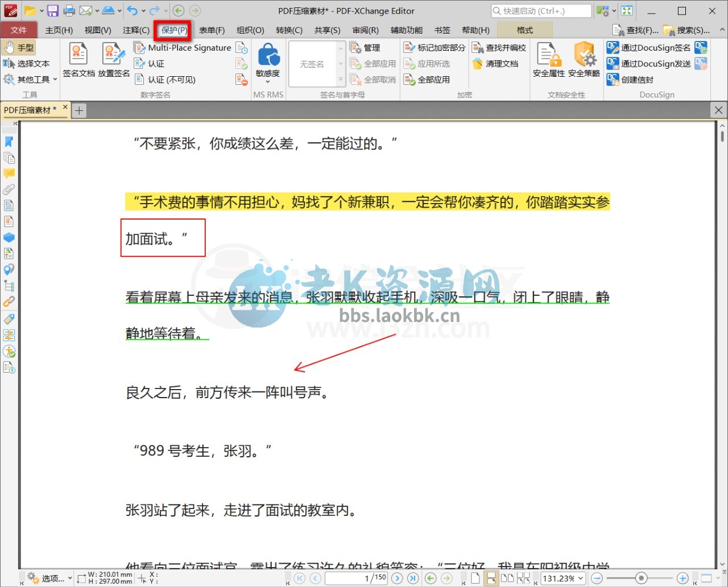Open the Layers panel in sidebar

[x=9, y=237]
